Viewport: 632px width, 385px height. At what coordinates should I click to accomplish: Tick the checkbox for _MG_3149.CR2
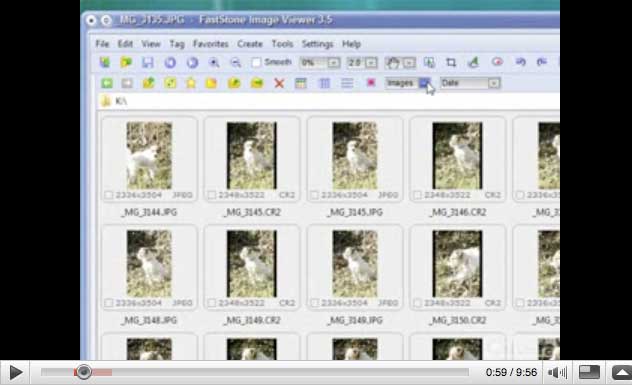point(212,303)
